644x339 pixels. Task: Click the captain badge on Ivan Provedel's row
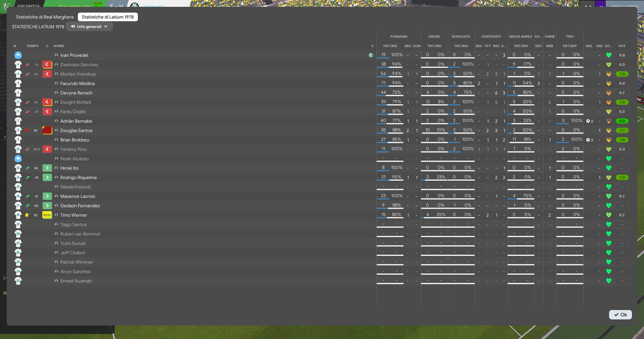point(371,55)
